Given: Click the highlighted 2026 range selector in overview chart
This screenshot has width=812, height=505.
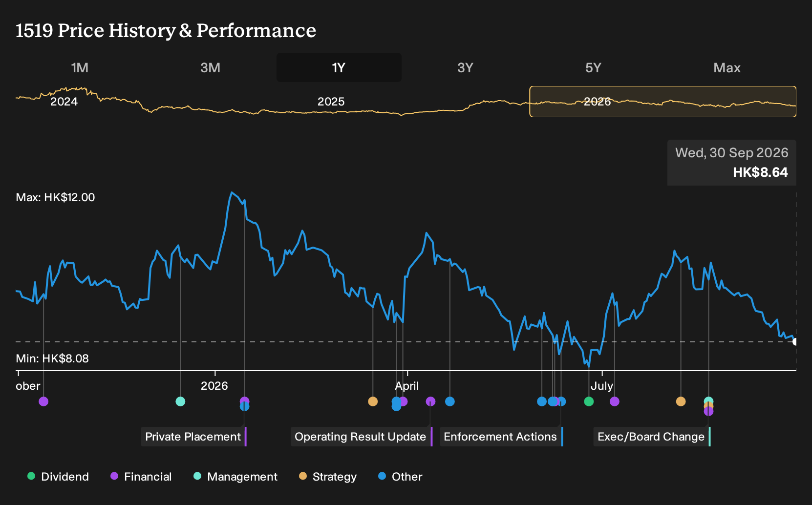Looking at the screenshot, I should pos(663,102).
